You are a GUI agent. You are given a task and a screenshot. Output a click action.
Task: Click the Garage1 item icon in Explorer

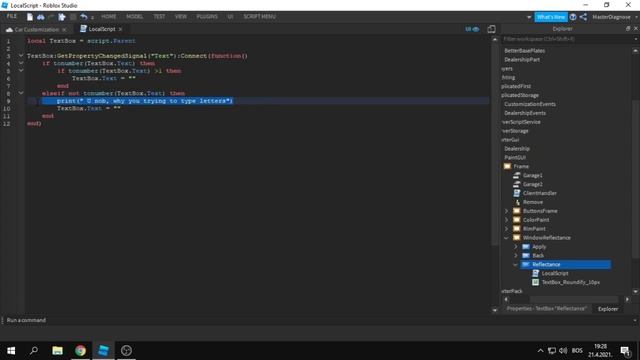coord(517,175)
